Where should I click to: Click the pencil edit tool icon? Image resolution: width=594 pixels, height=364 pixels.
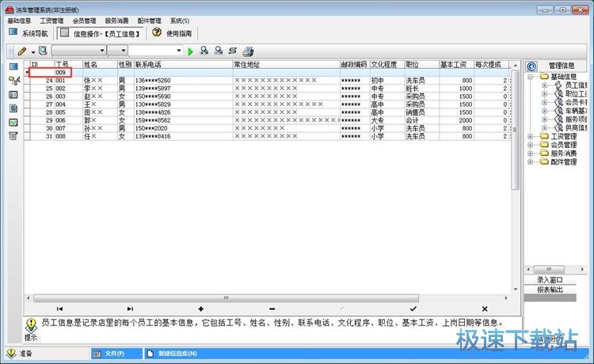click(22, 51)
